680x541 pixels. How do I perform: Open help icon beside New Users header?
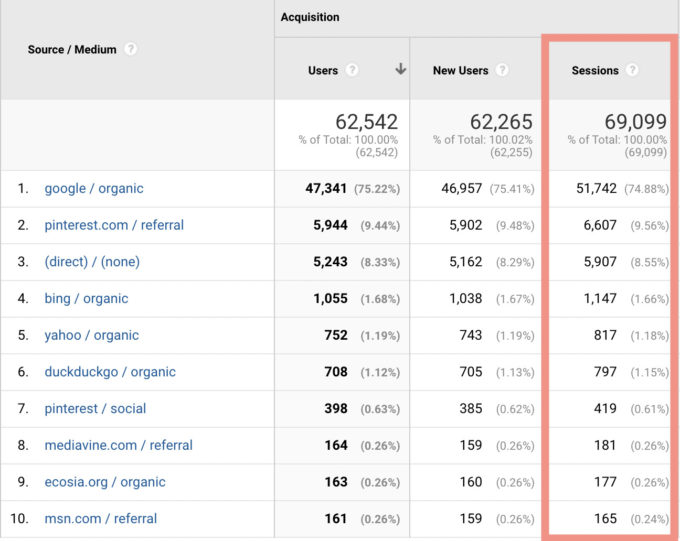click(x=502, y=70)
